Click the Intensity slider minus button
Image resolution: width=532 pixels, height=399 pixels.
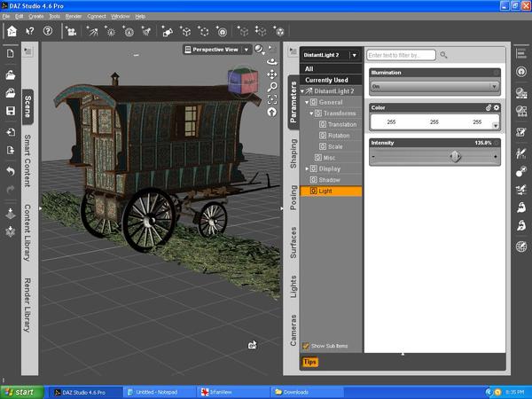coord(373,156)
